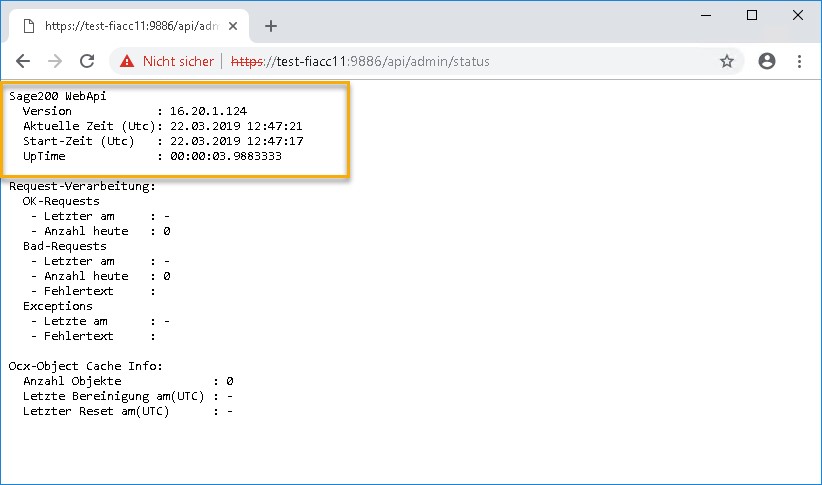Image resolution: width=822 pixels, height=485 pixels.
Task: Click the Aktuelle Zeit value 12:47:21
Action: pos(275,126)
